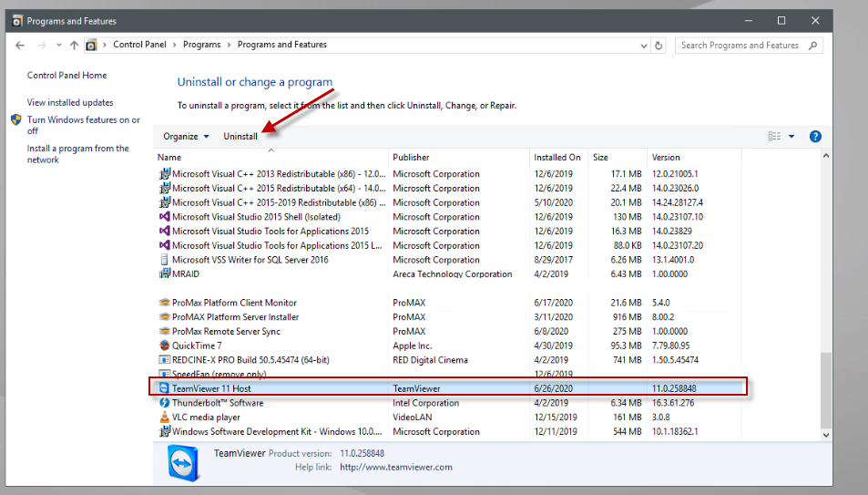This screenshot has height=495, width=868.
Task: Click the Back navigation arrow
Action: click(x=20, y=46)
